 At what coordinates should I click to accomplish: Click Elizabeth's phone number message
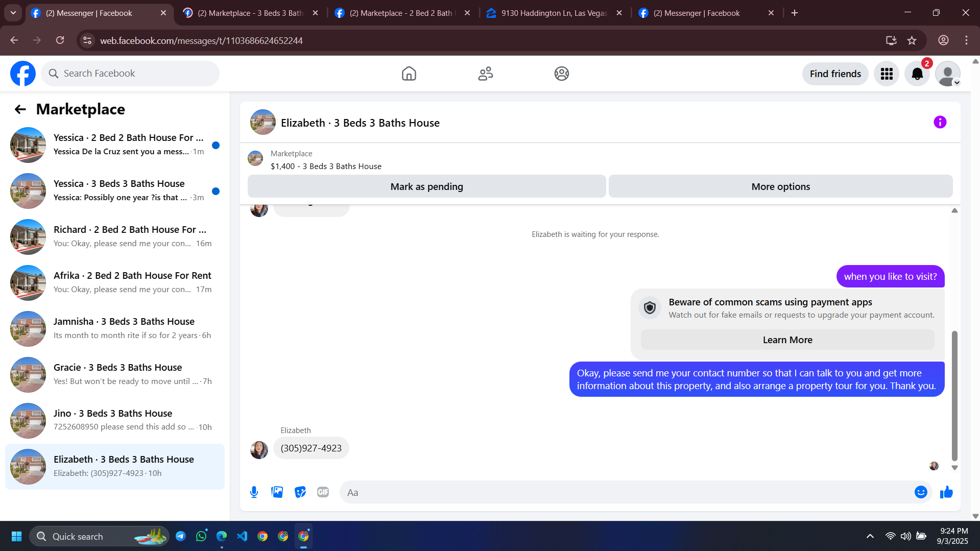pyautogui.click(x=311, y=448)
